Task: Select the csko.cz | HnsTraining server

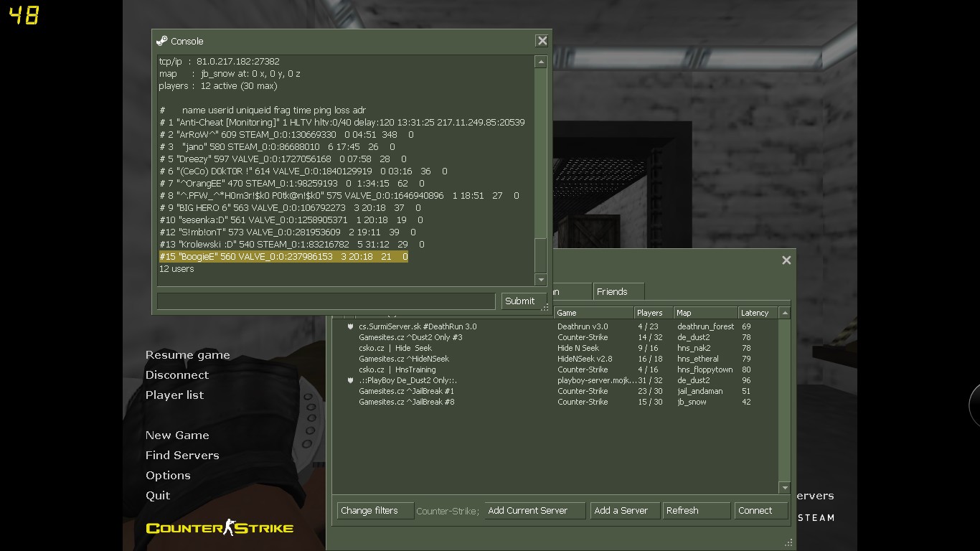Action: 555,369
